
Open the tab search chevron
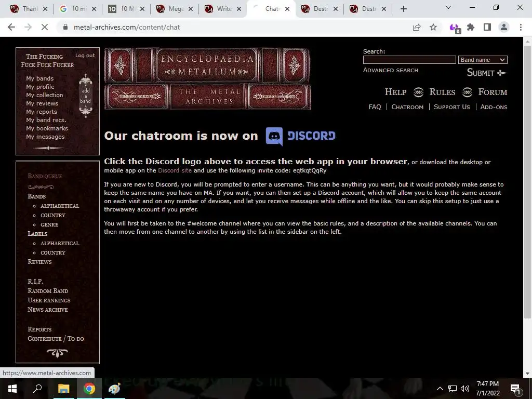click(x=448, y=7)
